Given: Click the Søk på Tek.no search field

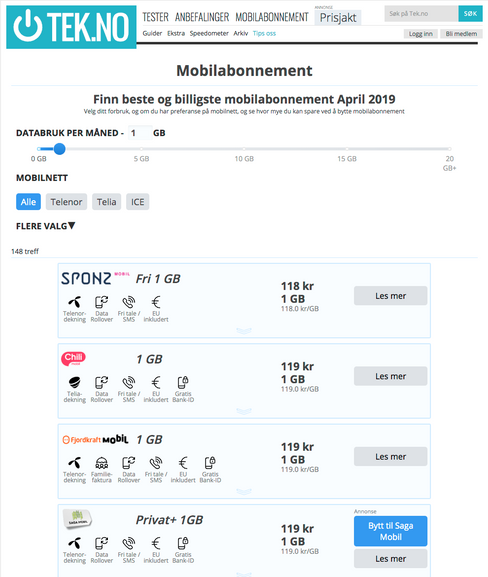Looking at the screenshot, I should (x=421, y=14).
